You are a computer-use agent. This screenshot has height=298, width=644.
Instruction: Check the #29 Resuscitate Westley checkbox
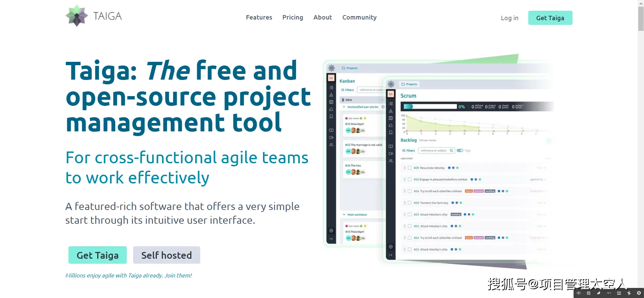pyautogui.click(x=410, y=168)
